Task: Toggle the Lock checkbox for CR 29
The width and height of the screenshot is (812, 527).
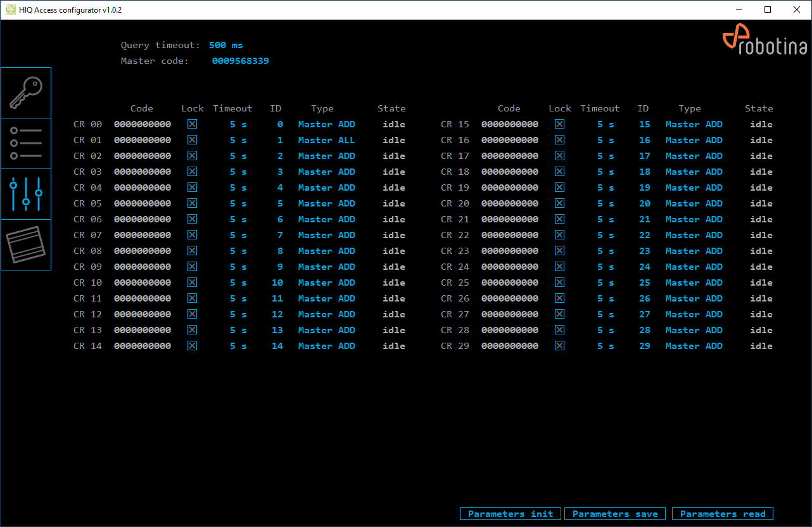Action: click(560, 346)
